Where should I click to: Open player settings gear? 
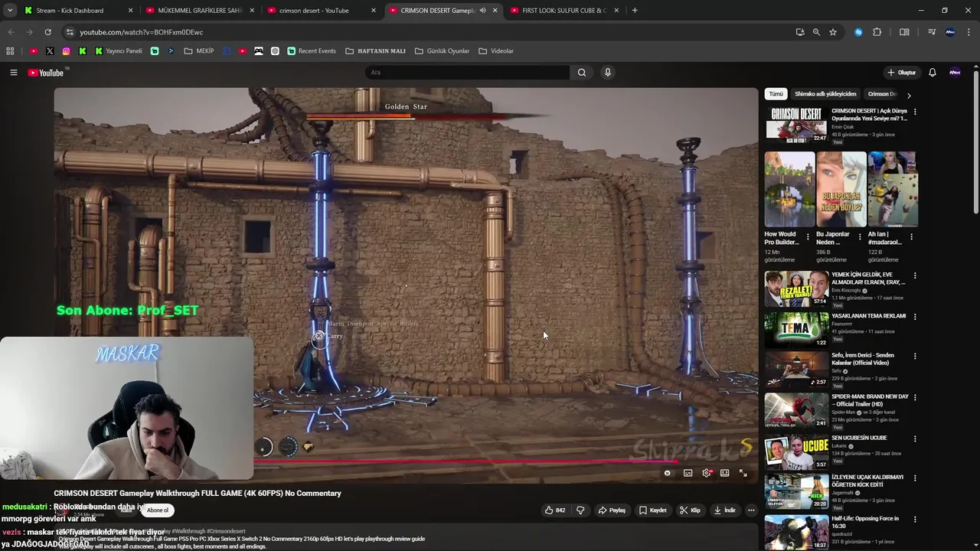706,473
